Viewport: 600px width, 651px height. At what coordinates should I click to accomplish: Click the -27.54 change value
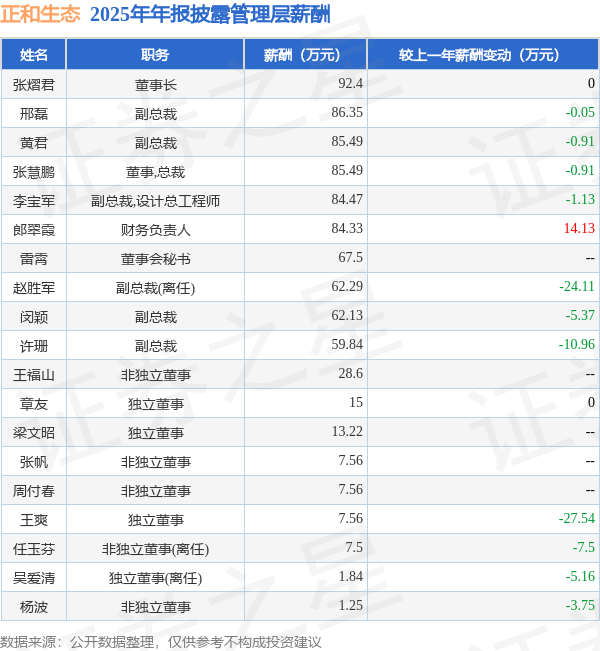click(x=577, y=519)
